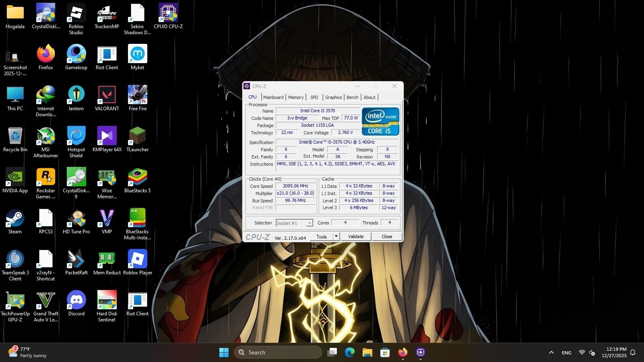Image resolution: width=644 pixels, height=362 pixels.
Task: Open the Hogalala folder on desktop
Action: [15, 16]
